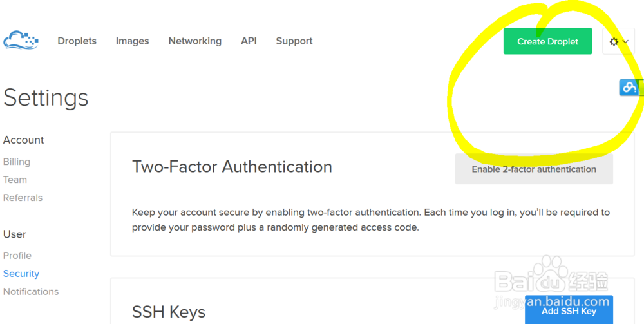The image size is (644, 324).
Task: Click the SSH Keys section heading
Action: point(169,312)
